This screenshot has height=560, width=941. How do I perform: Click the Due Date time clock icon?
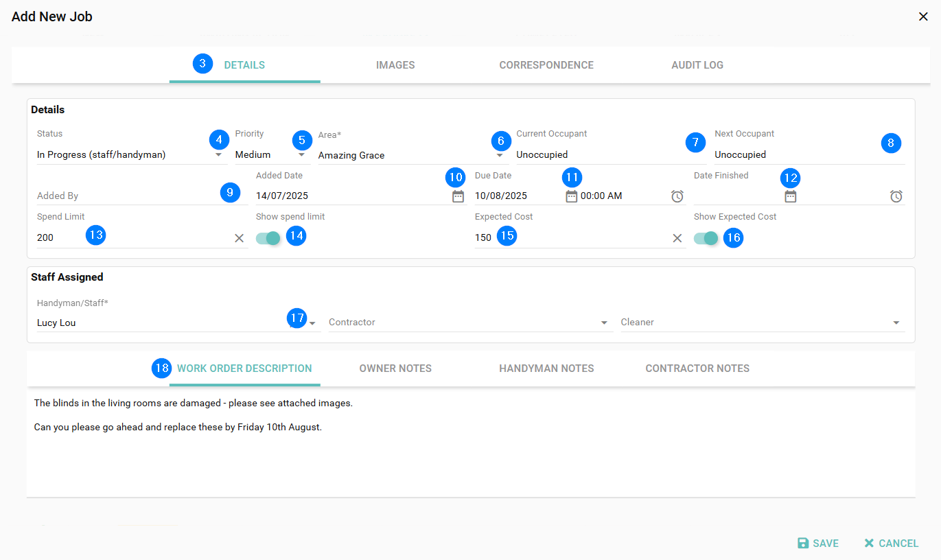click(x=677, y=196)
